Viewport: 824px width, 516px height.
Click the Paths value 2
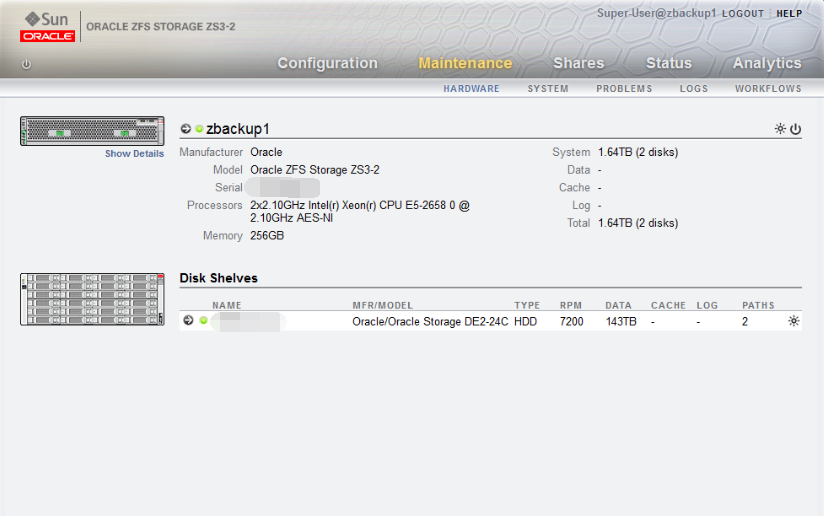745,322
